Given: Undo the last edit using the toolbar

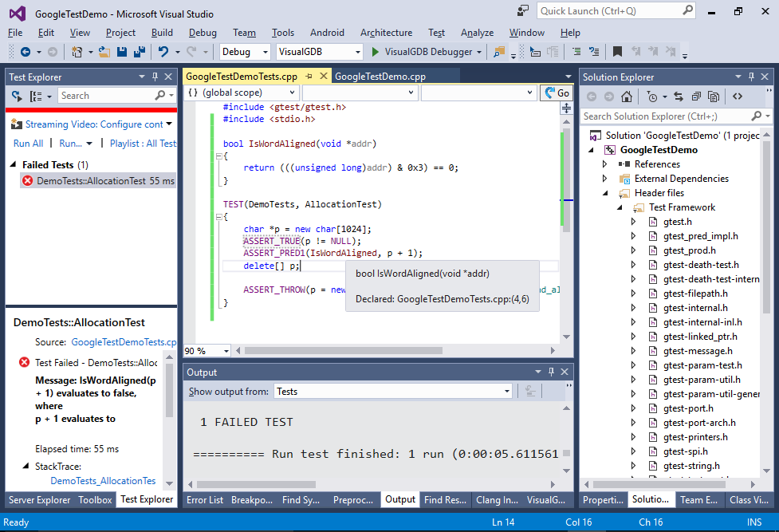Looking at the screenshot, I should (163, 52).
